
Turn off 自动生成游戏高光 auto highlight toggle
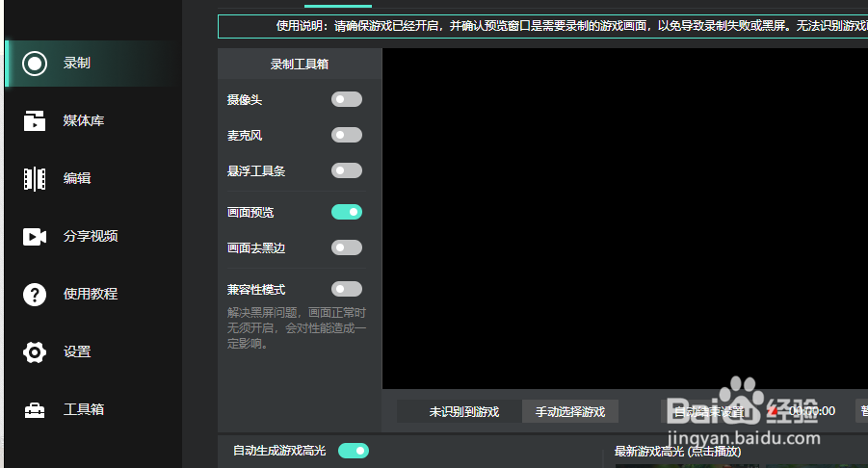coord(354,451)
